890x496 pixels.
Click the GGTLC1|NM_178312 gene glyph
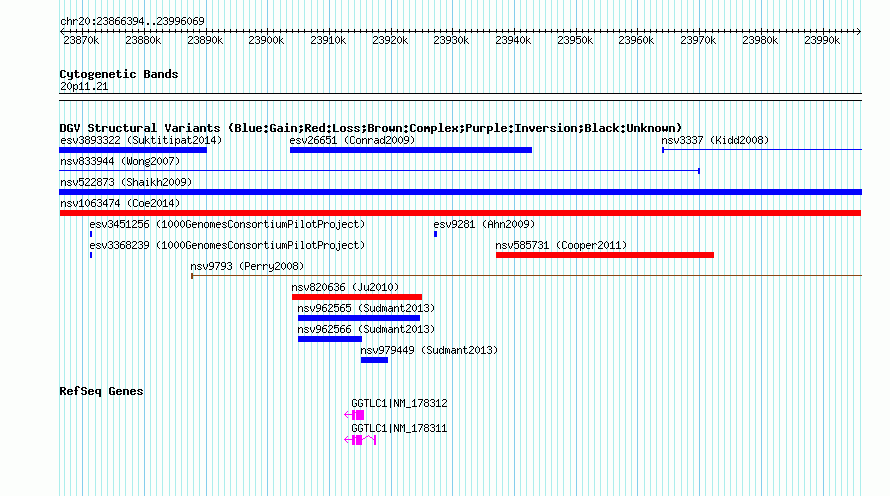tap(354, 415)
